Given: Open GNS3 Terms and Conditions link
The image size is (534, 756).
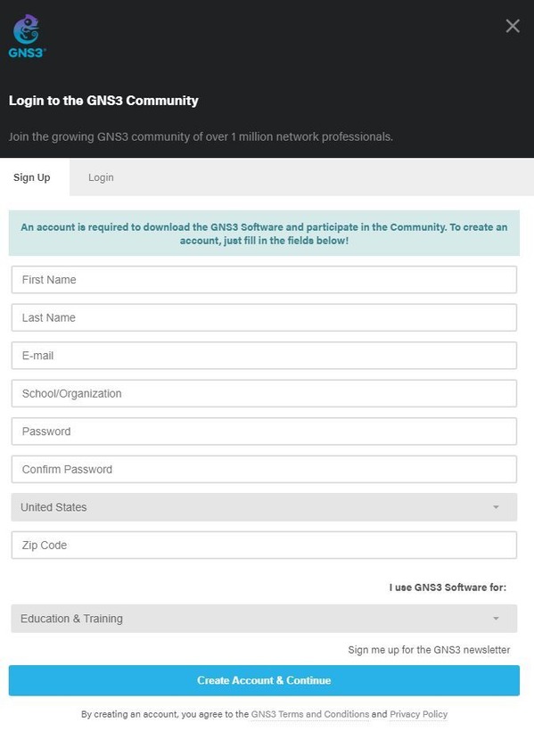Looking at the screenshot, I should click(310, 714).
